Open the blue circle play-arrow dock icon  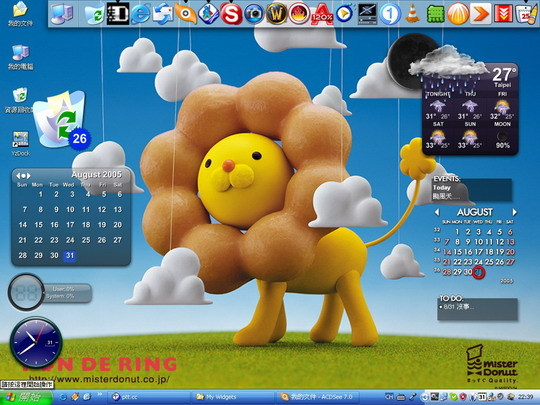(344, 14)
